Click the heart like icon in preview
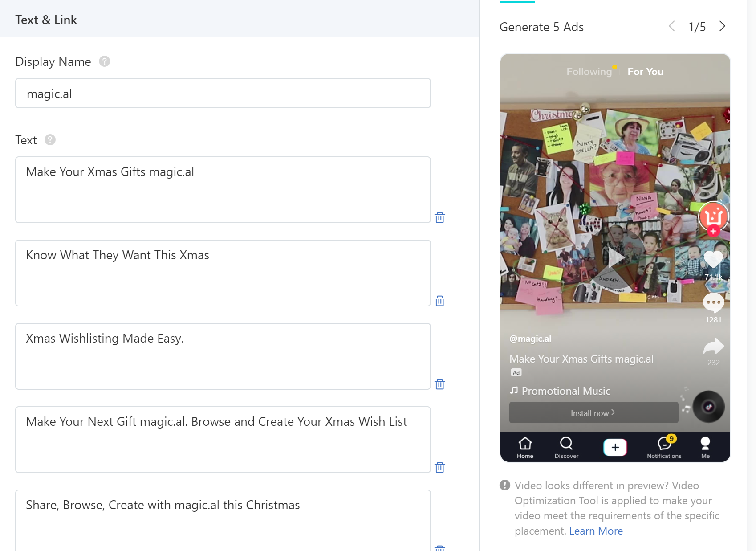 pos(713,259)
